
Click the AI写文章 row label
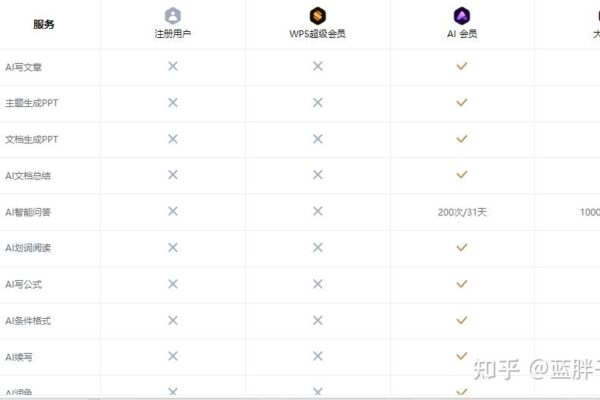(x=23, y=67)
